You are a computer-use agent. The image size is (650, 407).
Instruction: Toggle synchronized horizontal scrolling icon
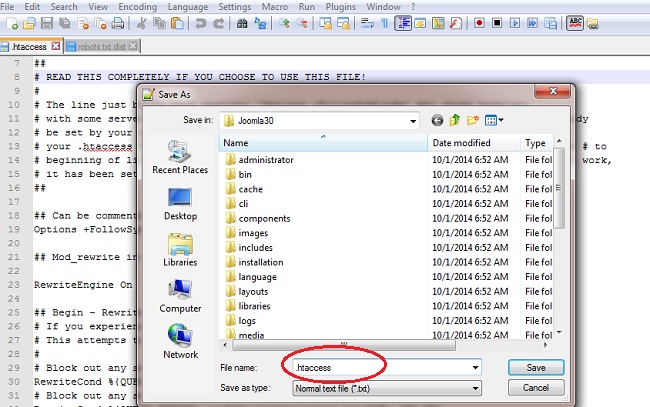tap(343, 23)
